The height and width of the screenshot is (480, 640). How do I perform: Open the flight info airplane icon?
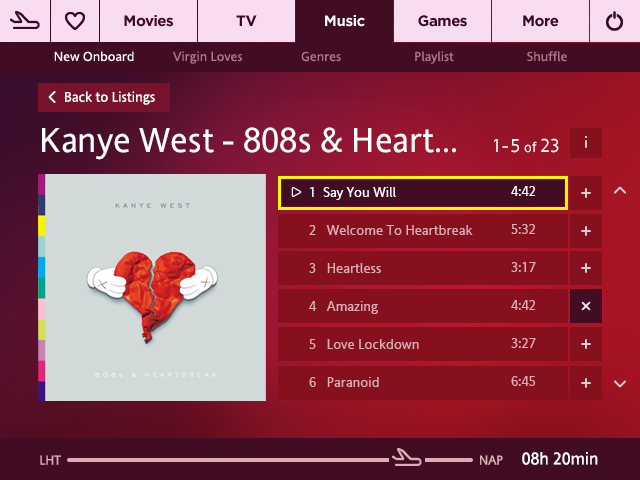pos(24,21)
